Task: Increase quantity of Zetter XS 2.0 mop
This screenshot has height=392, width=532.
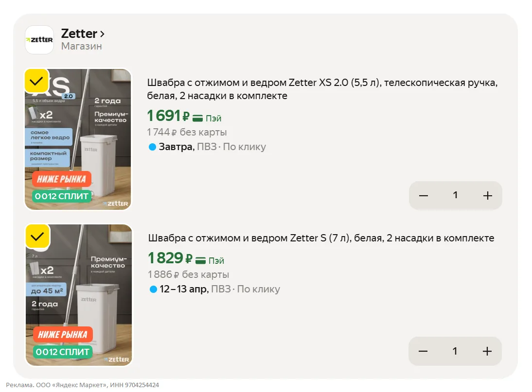Action: click(x=487, y=196)
